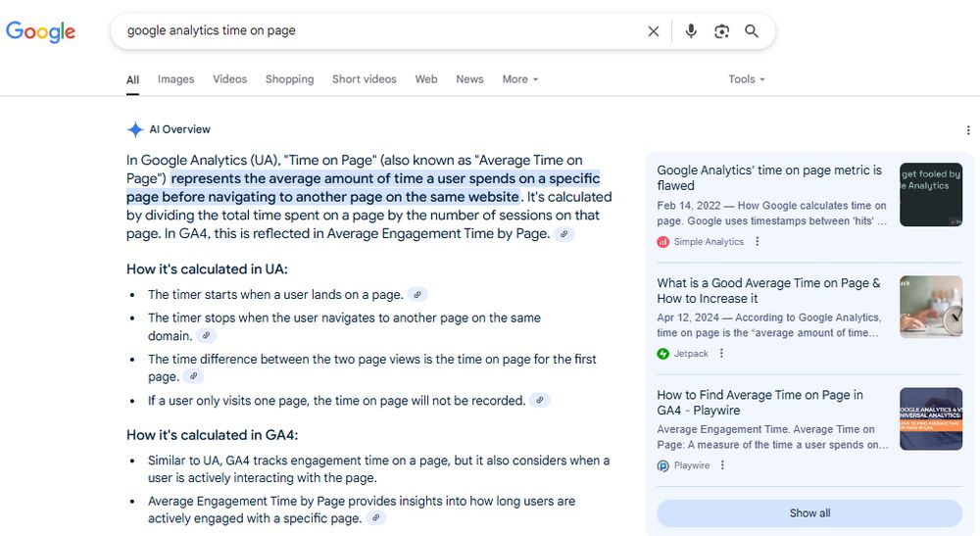Click snippet 'Feb 14, 2022 — How Google calculates time'
Screen dimensions: 980x536
point(772,213)
